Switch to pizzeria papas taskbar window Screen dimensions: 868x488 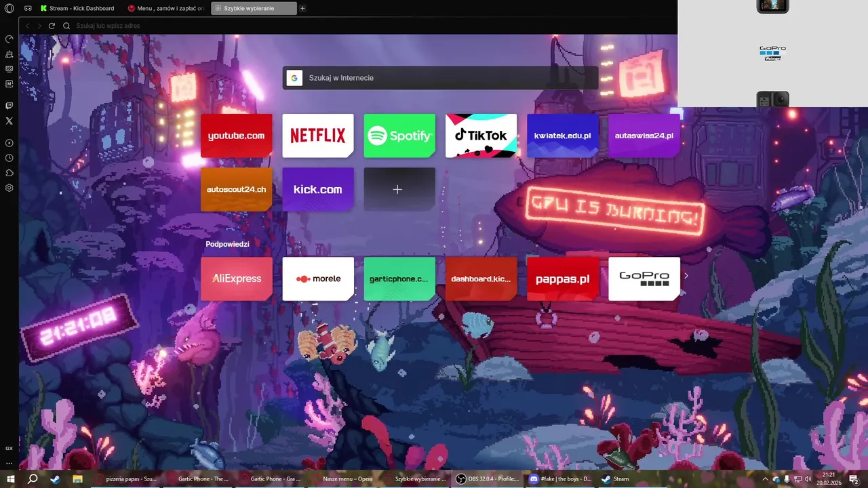(125, 479)
